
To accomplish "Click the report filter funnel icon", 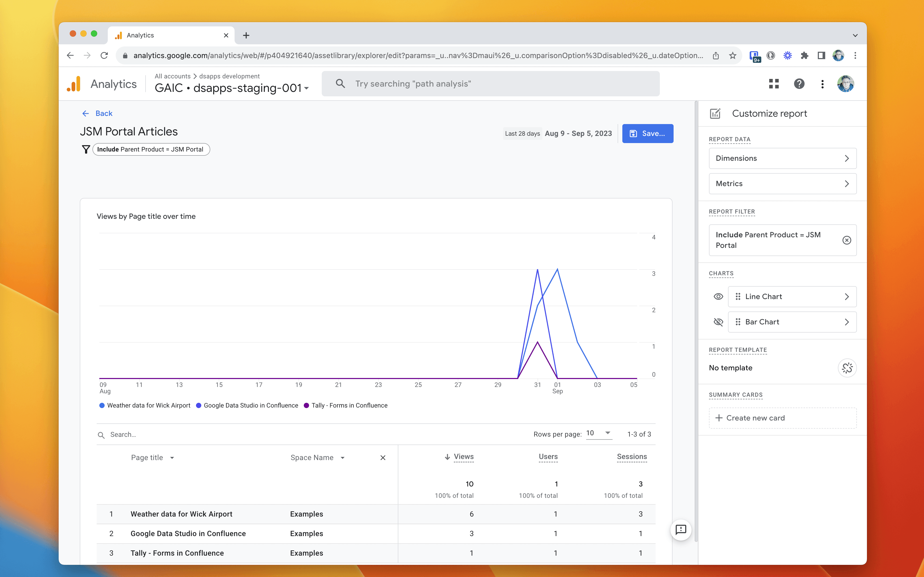I will tap(86, 149).
